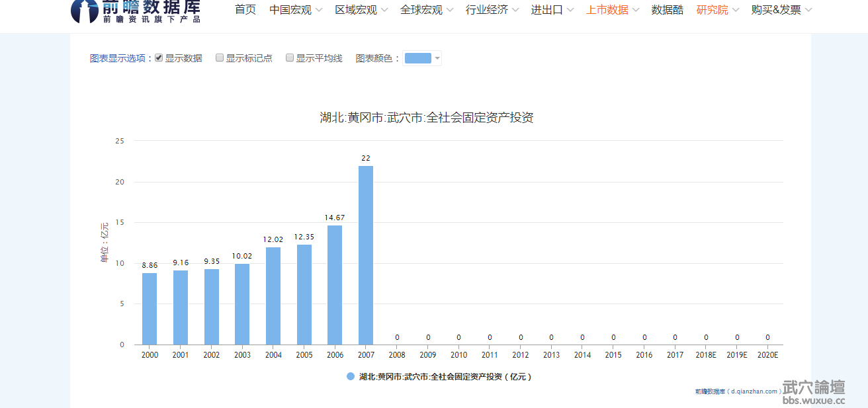The image size is (868, 408).
Task: Pick the blue chart color swatch
Action: 417,58
